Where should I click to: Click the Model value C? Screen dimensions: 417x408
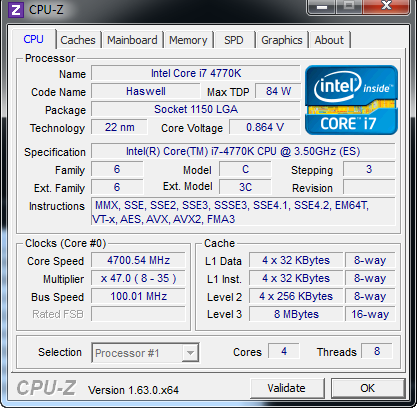coord(245,169)
